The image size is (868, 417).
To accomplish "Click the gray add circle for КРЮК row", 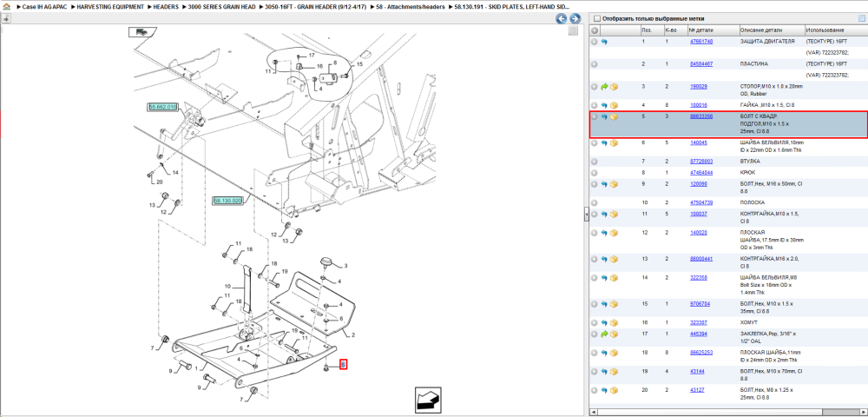I will (594, 173).
